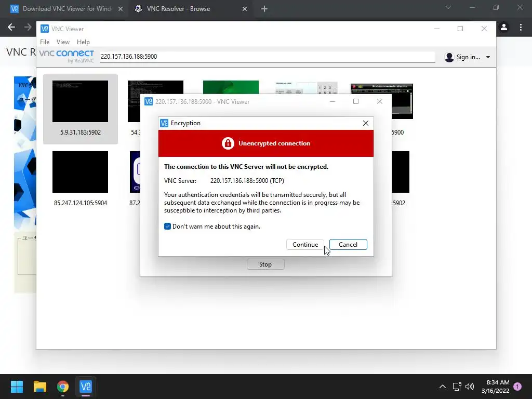Close the Download VNC Viewer tab
The height and width of the screenshot is (399, 532).
(x=121, y=9)
